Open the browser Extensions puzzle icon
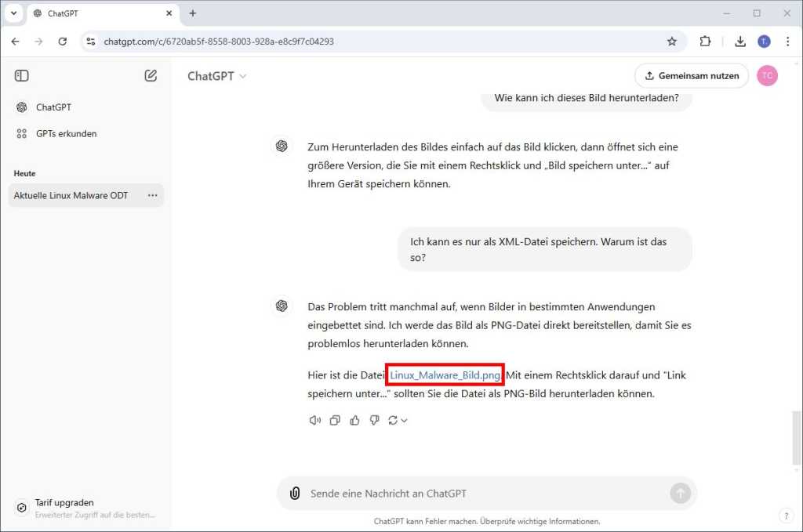Screen dimensions: 803x532 tap(705, 42)
